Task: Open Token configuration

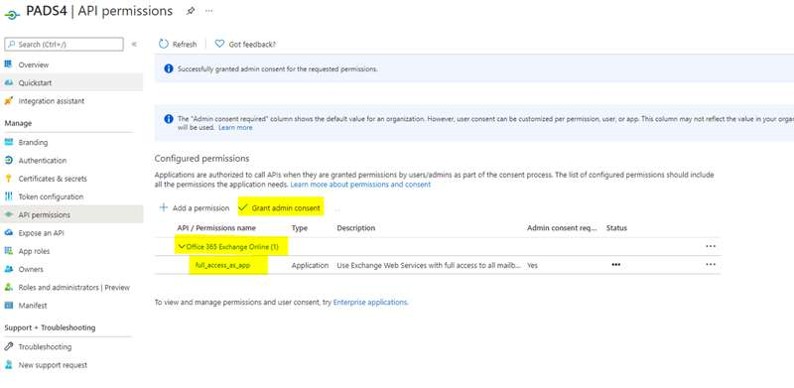Action: (x=51, y=197)
